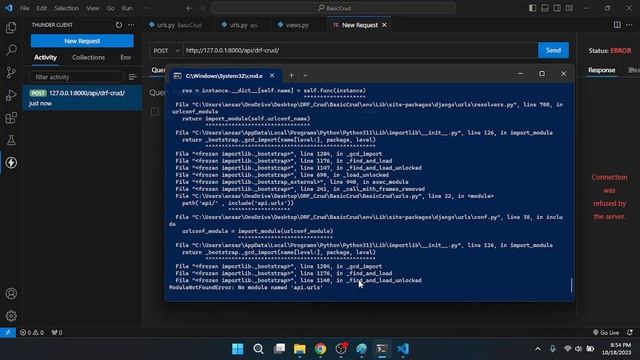Open the Run menu
This screenshot has height=360, width=640.
(127, 8)
